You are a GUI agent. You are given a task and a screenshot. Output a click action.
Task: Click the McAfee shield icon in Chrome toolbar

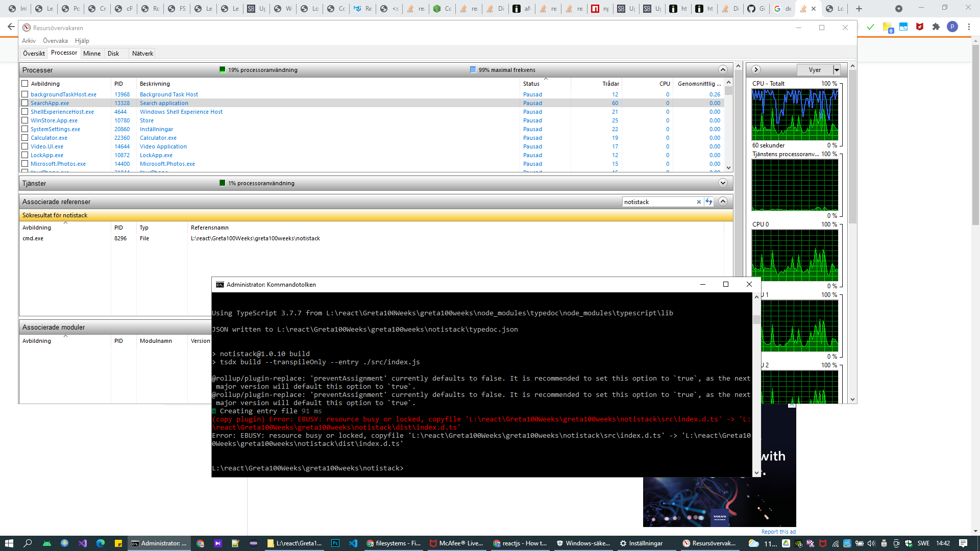pos(920,27)
